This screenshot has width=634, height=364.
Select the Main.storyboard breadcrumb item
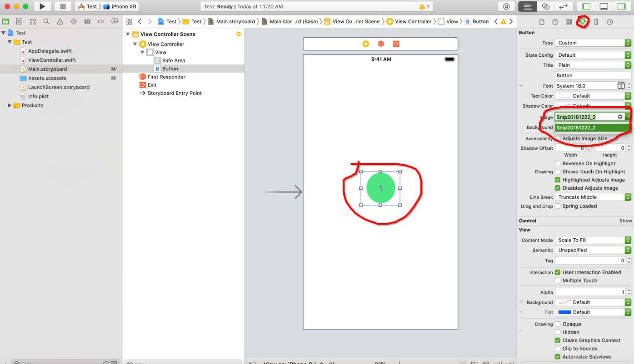(x=231, y=21)
